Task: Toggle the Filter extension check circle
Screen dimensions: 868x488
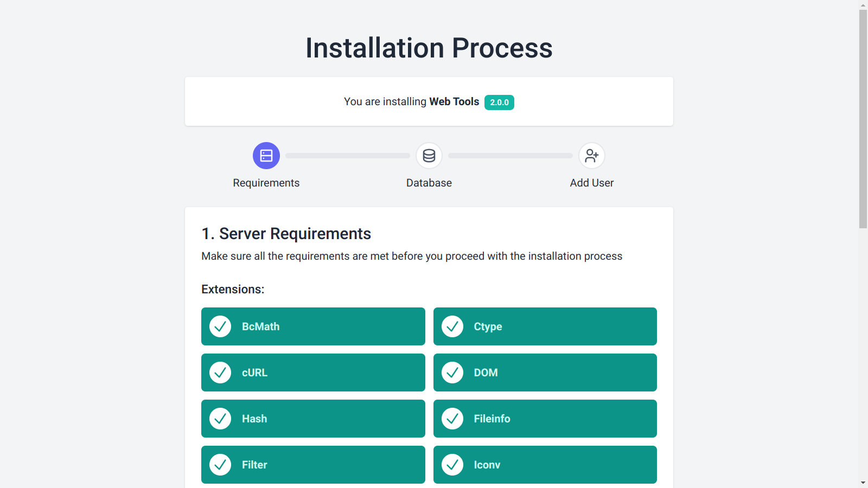Action: tap(220, 465)
